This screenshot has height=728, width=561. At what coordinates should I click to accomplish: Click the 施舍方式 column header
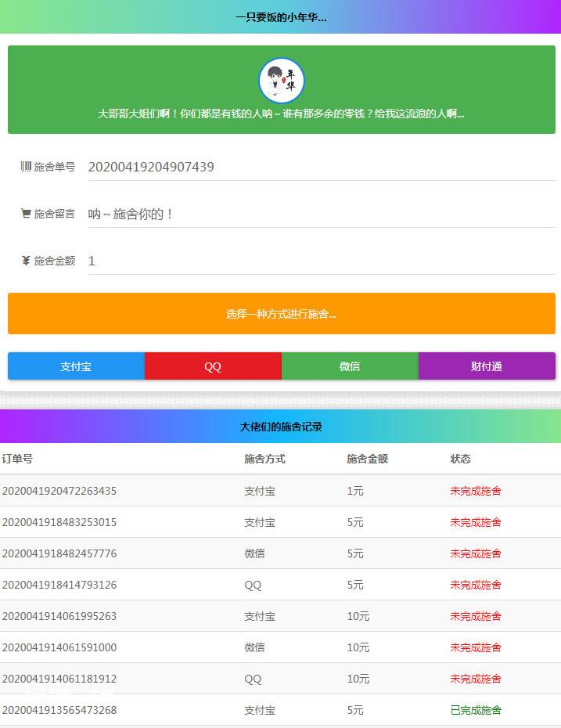[264, 459]
